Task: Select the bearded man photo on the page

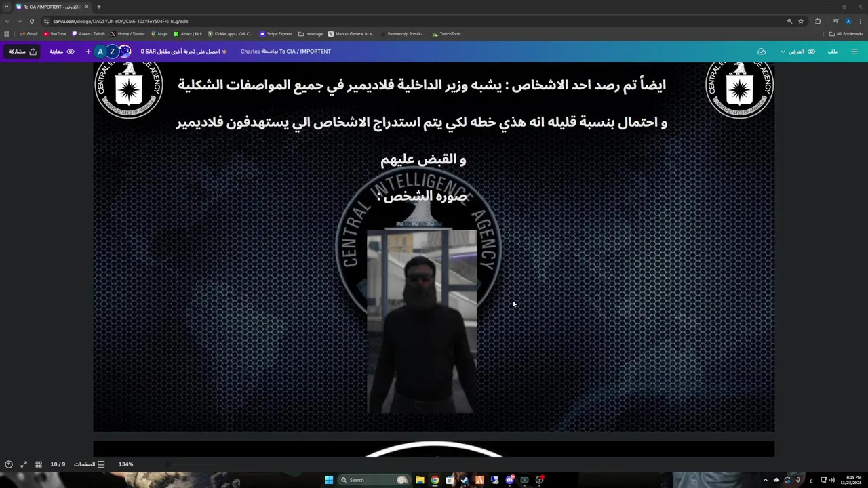Action: coord(421,321)
